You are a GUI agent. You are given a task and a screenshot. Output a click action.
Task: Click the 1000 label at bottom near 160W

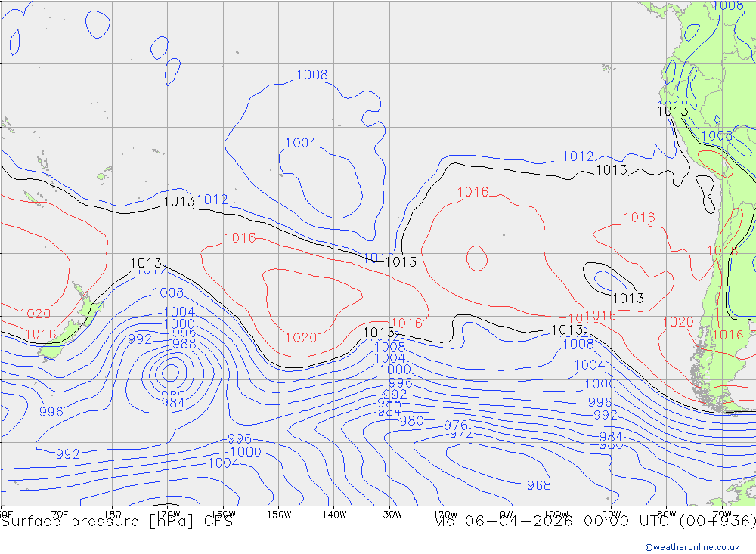coord(246,452)
